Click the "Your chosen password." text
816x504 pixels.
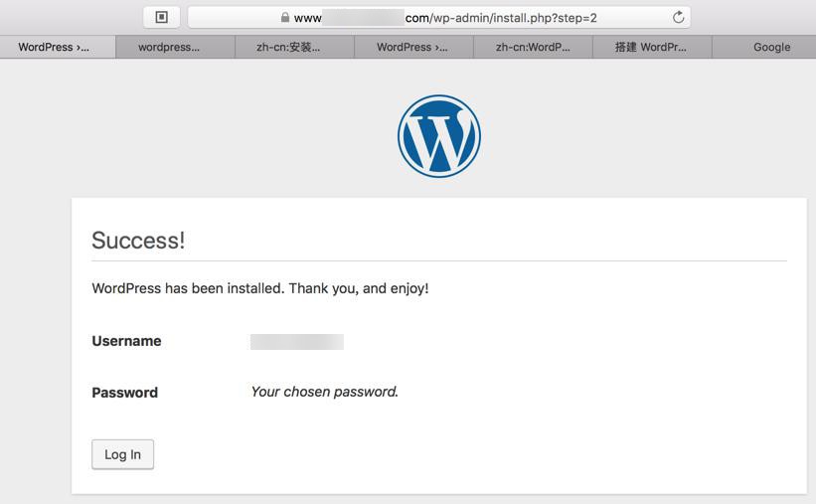(x=324, y=392)
